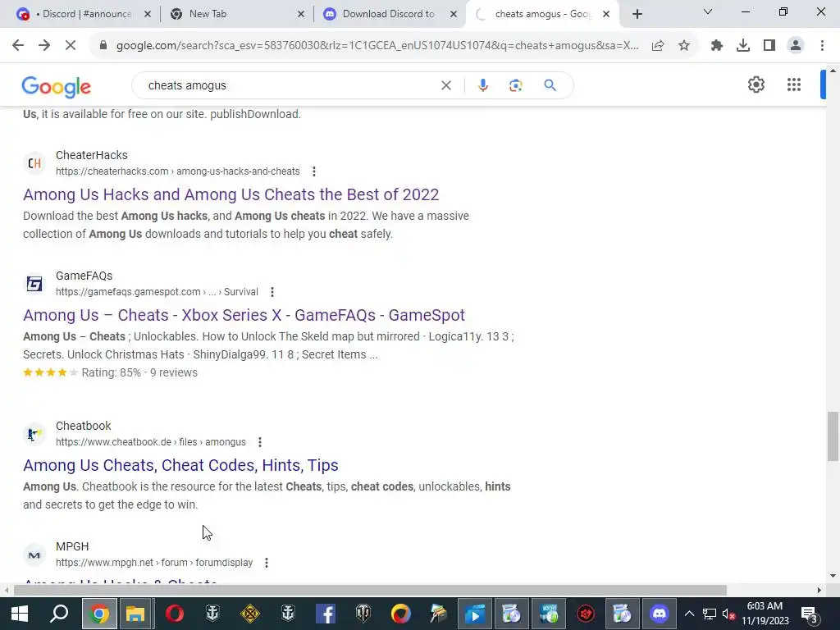This screenshot has height=630, width=840.
Task: Open the Google apps grid
Action: (794, 84)
